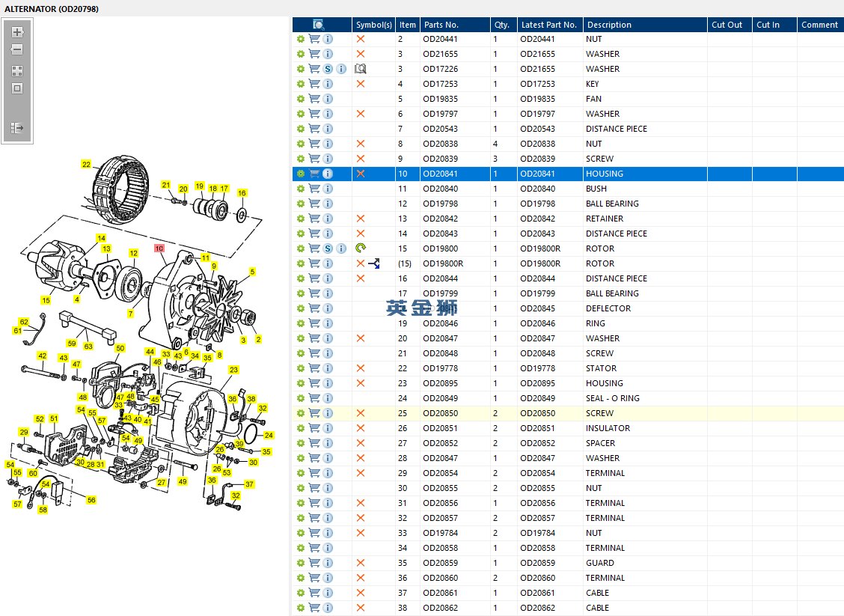Click the S icon in ROTOR OD19800 row
Image resolution: width=844 pixels, height=616 pixels.
(x=328, y=248)
